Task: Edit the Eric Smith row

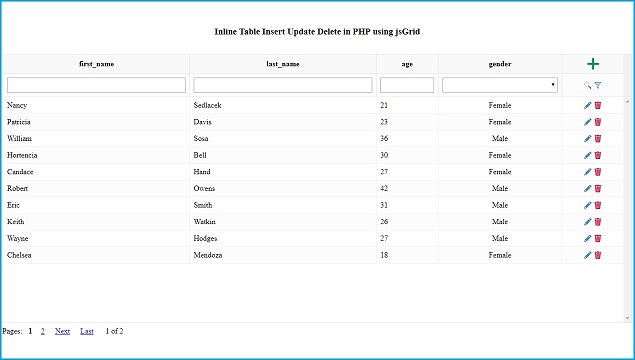Action: click(587, 205)
